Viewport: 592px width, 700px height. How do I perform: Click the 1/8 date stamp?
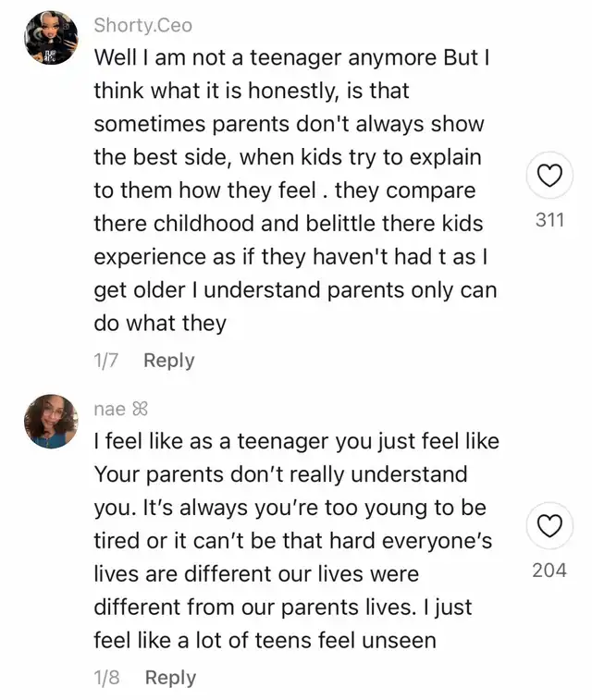[x=106, y=677]
